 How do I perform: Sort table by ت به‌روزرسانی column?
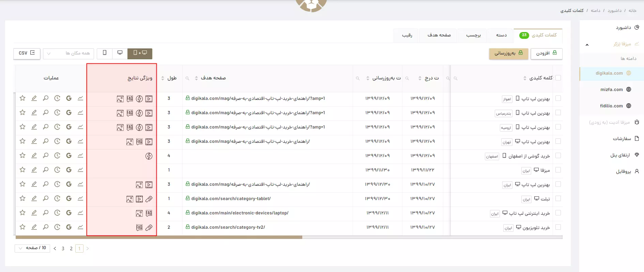tap(368, 78)
